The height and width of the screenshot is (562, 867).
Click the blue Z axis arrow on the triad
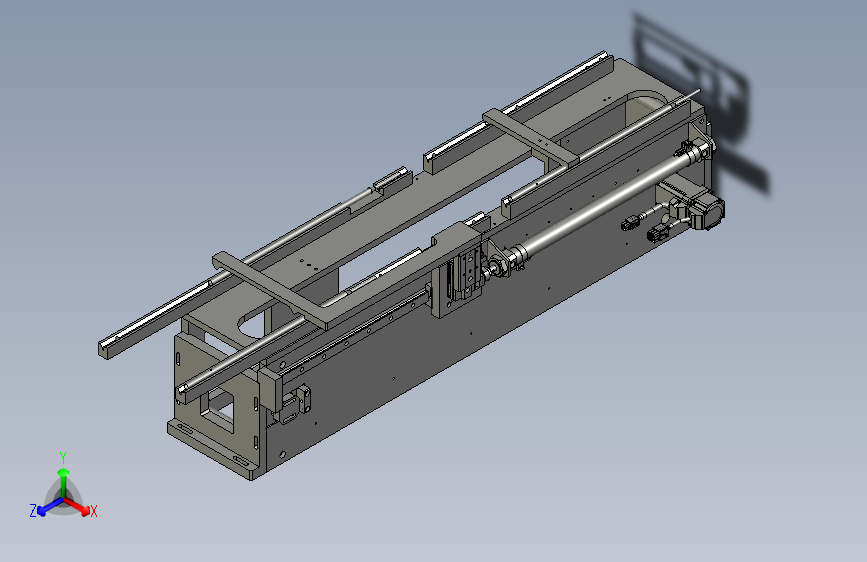point(49,507)
